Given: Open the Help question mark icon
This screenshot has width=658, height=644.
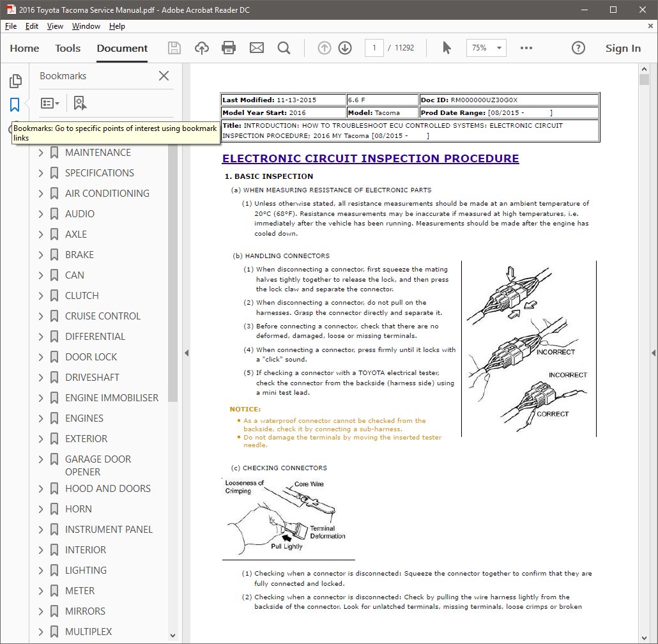Looking at the screenshot, I should [x=578, y=48].
